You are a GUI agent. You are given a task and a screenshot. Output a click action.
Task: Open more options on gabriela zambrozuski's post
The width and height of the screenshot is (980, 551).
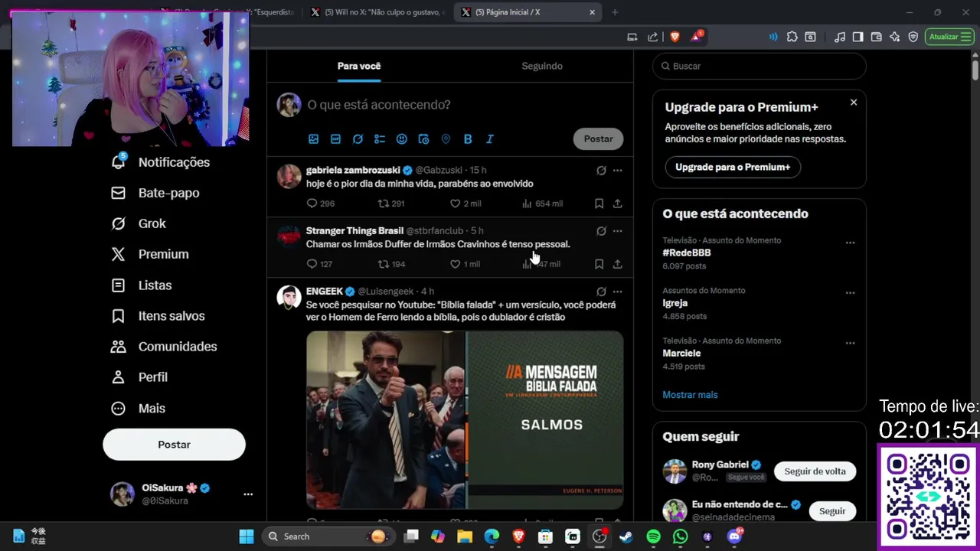617,170
